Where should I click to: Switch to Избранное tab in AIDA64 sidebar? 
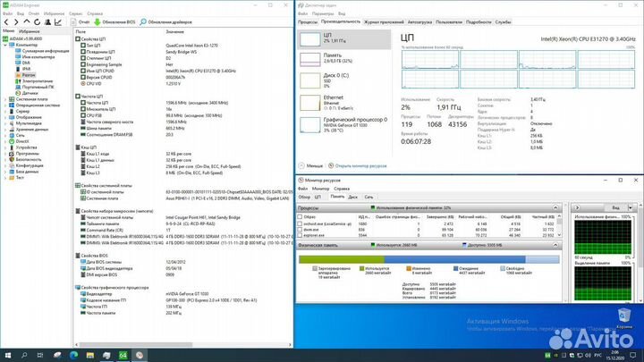30,31
